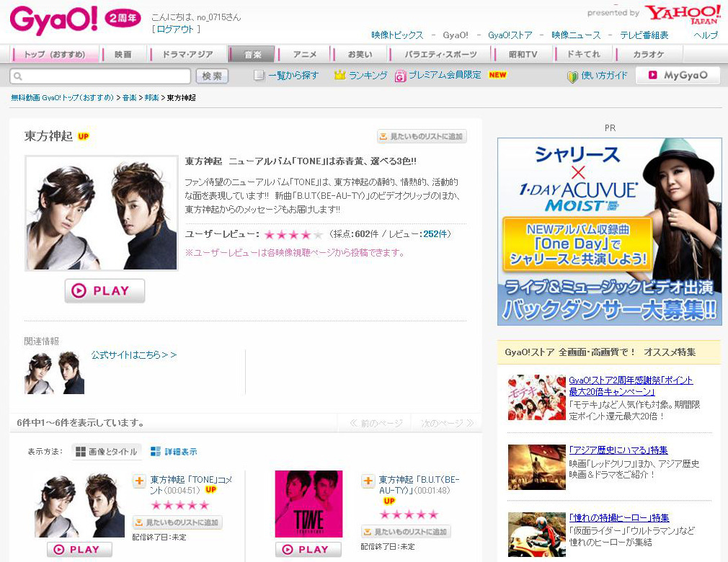Click the Yahoo! Japan logo
Screen dimensions: 728x562
tap(683, 15)
